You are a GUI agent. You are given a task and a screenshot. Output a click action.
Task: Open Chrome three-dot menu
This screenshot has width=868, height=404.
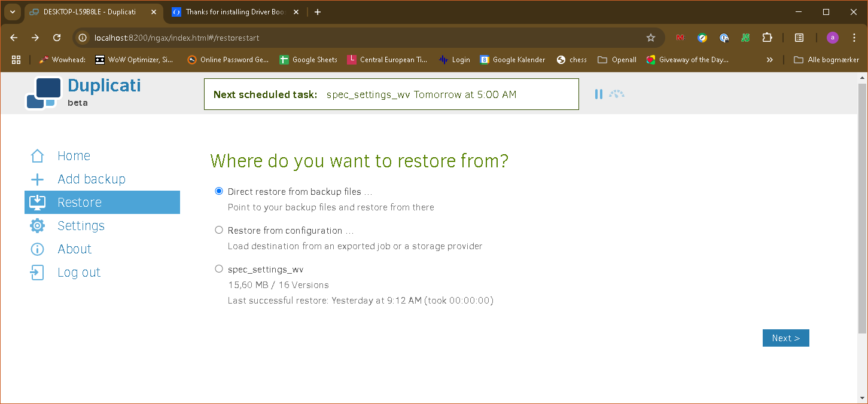click(x=854, y=38)
